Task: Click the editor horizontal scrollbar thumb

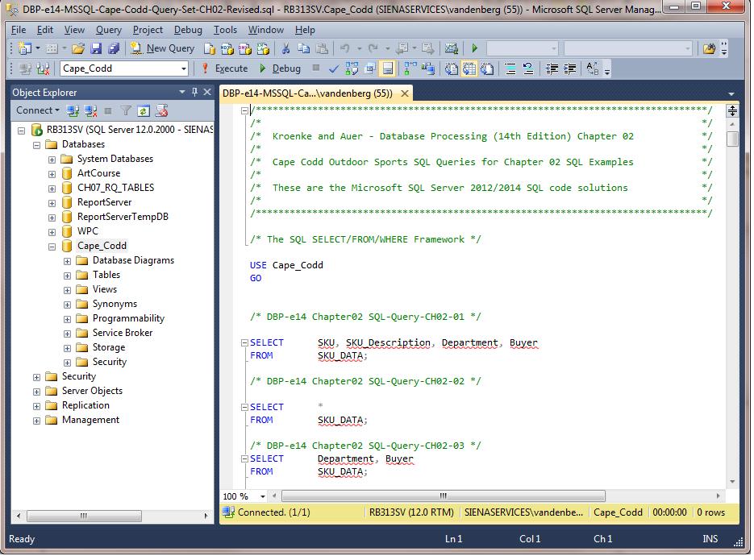Action: point(443,496)
